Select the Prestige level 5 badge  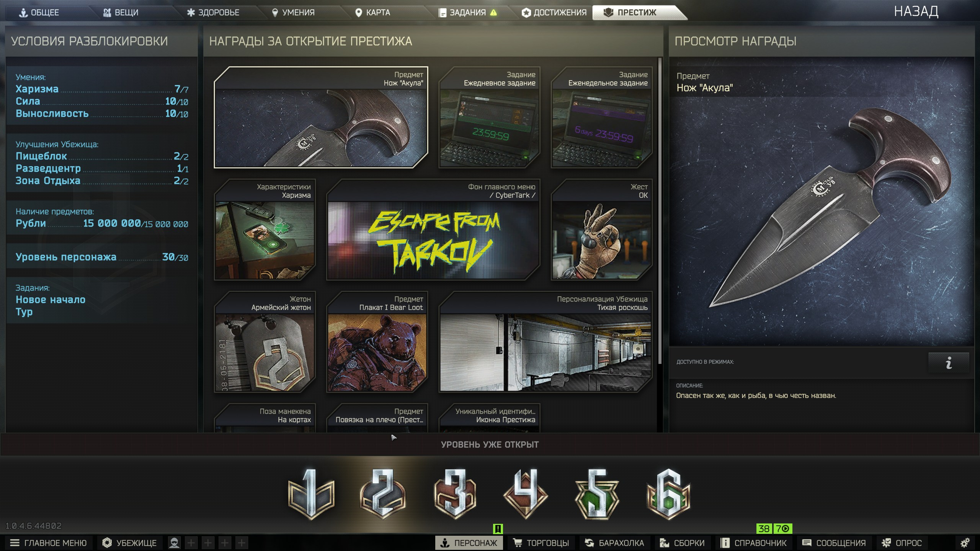tap(597, 494)
